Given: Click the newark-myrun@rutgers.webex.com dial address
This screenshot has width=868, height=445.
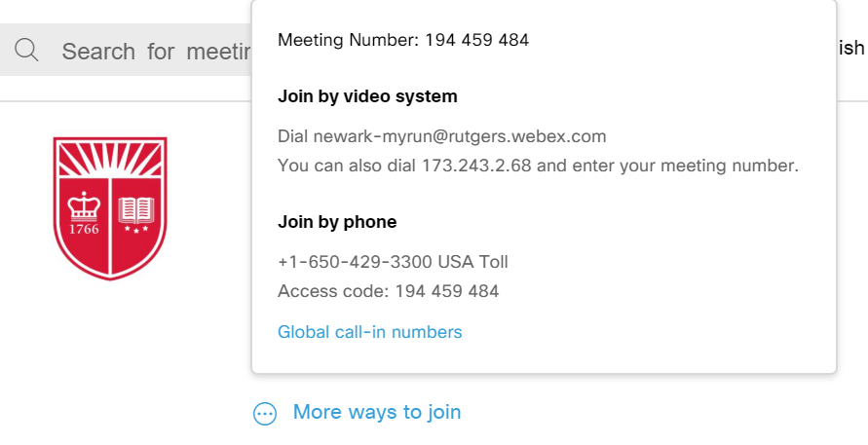Looking at the screenshot, I should (460, 136).
